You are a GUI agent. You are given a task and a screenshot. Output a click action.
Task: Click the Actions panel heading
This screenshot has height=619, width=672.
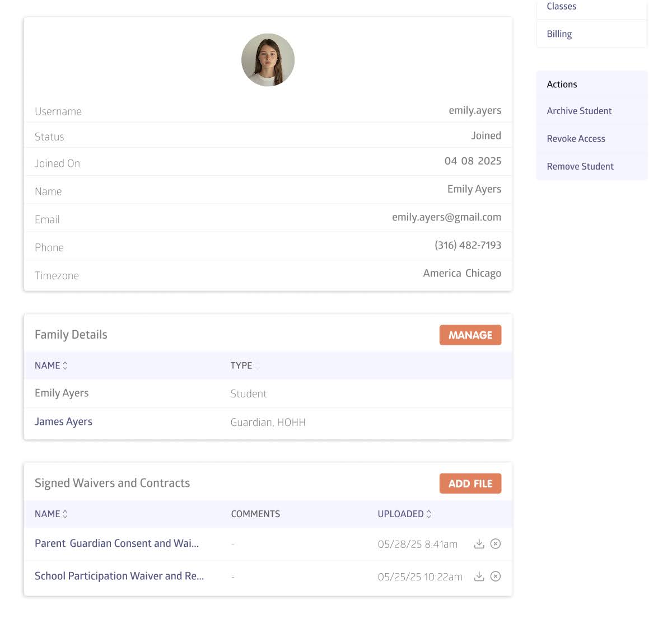pyautogui.click(x=562, y=85)
